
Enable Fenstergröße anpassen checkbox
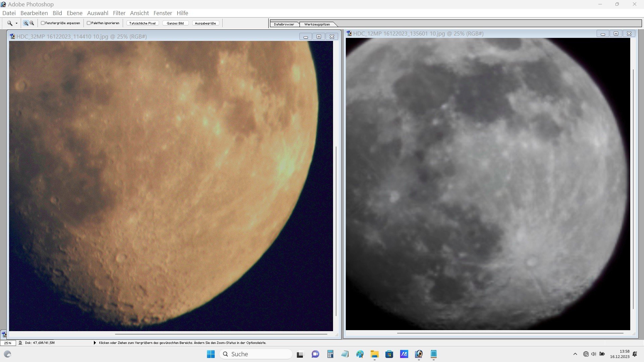pos(43,23)
